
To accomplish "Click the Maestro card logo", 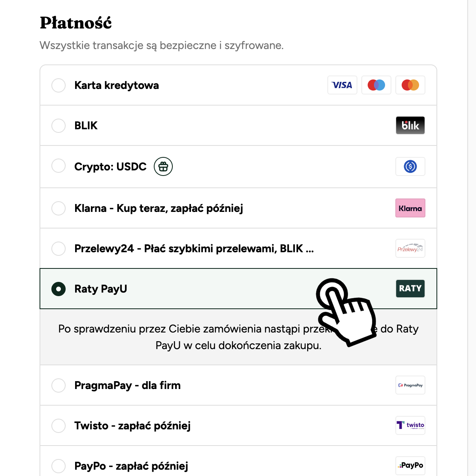I will click(x=376, y=85).
